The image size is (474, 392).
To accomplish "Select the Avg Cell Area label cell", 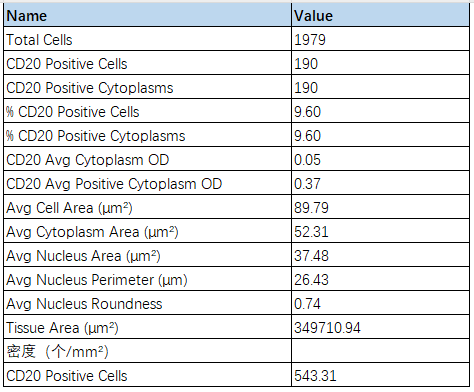I will coord(148,207).
